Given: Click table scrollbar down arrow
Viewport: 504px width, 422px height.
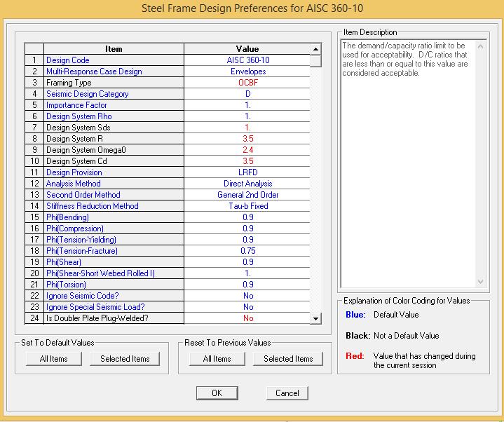Looking at the screenshot, I should [x=315, y=318].
